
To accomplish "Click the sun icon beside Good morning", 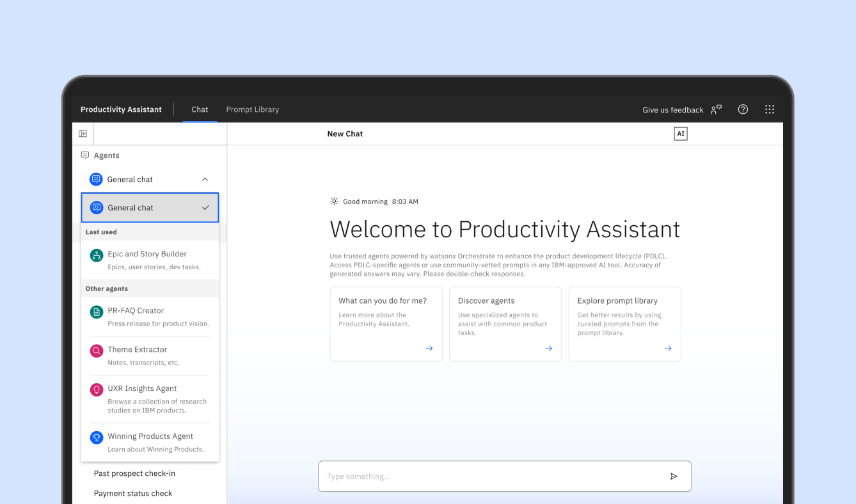I will [x=334, y=201].
